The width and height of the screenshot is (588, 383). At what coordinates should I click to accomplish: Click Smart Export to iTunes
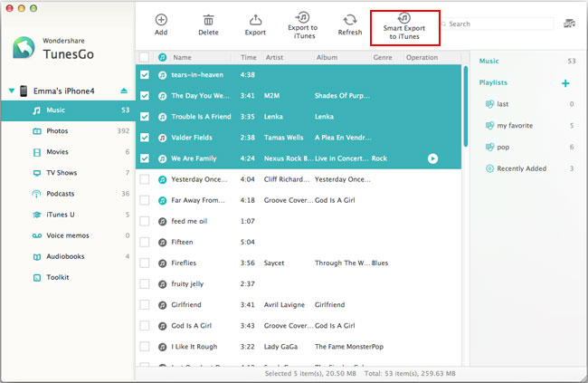pos(404,28)
